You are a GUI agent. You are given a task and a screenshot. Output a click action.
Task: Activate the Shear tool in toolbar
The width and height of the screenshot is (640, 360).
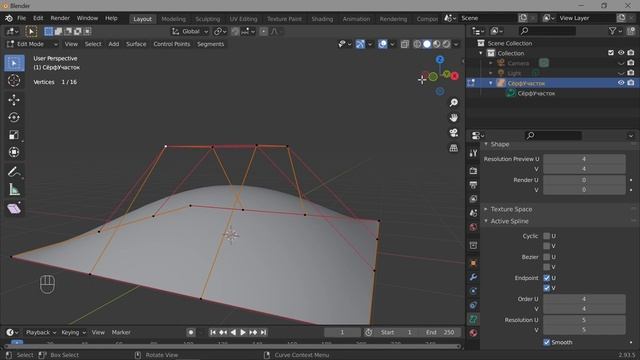(14, 209)
